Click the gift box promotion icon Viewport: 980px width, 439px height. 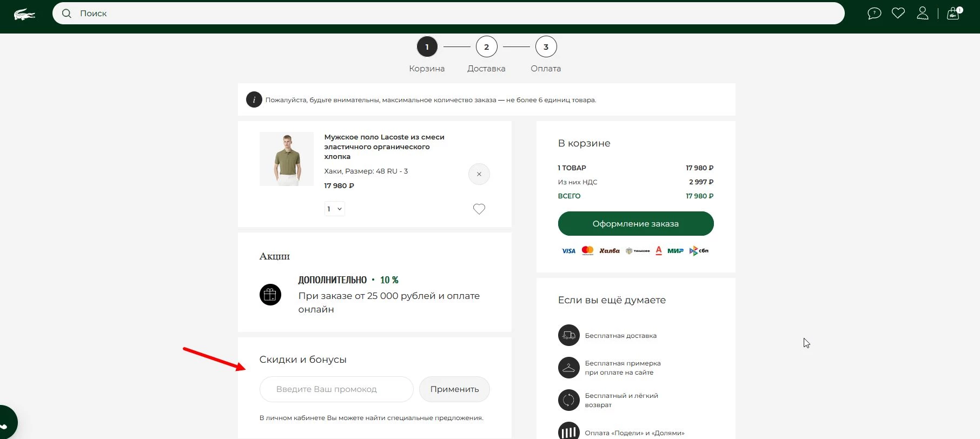270,295
